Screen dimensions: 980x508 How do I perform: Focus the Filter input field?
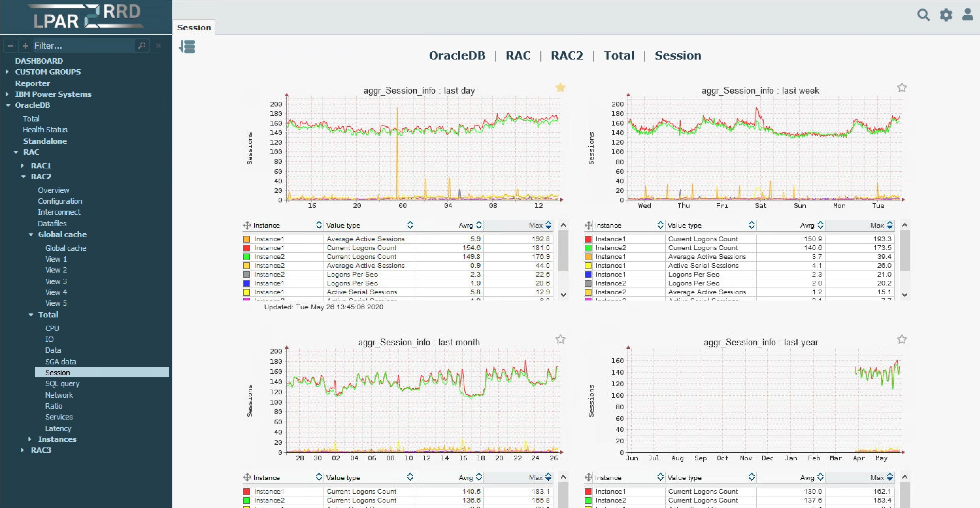[x=84, y=46]
